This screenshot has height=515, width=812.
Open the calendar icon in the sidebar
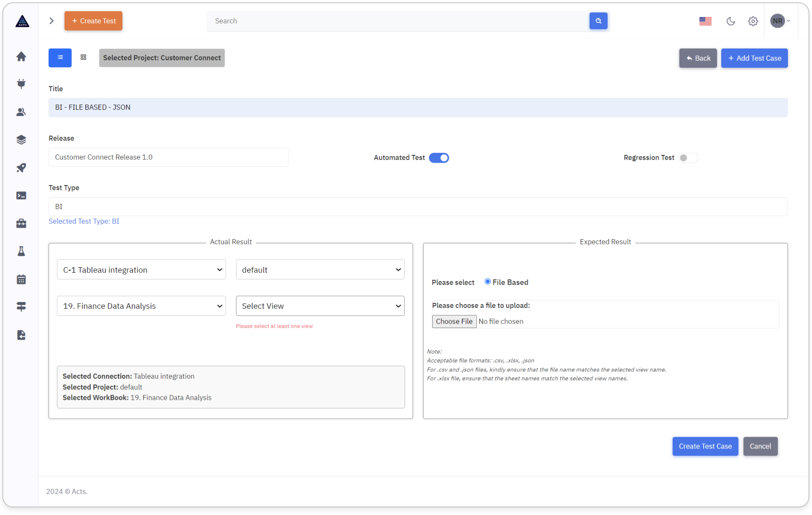point(21,279)
